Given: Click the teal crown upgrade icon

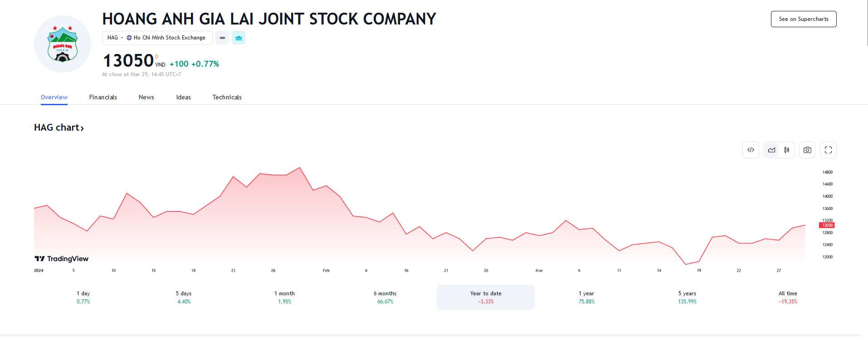Looking at the screenshot, I should [239, 38].
